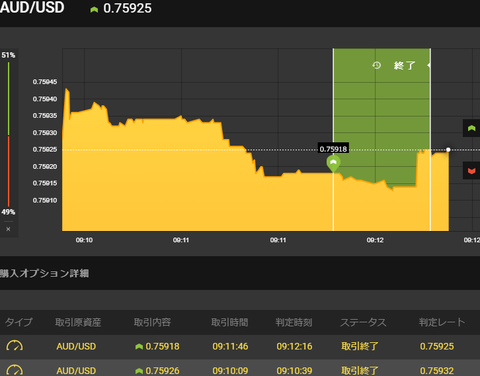
Task: Click 取引終了 status in the 09:10:09 row
Action: click(x=360, y=371)
